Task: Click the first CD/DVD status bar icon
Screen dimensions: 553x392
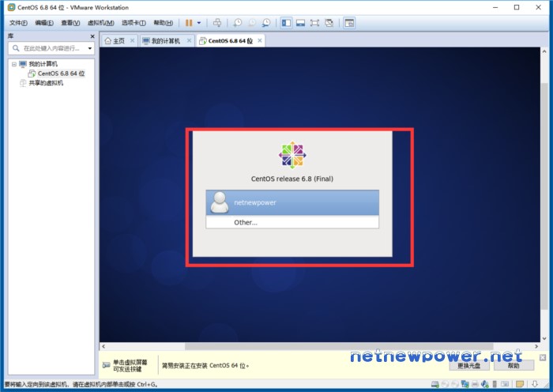Action: [446, 384]
